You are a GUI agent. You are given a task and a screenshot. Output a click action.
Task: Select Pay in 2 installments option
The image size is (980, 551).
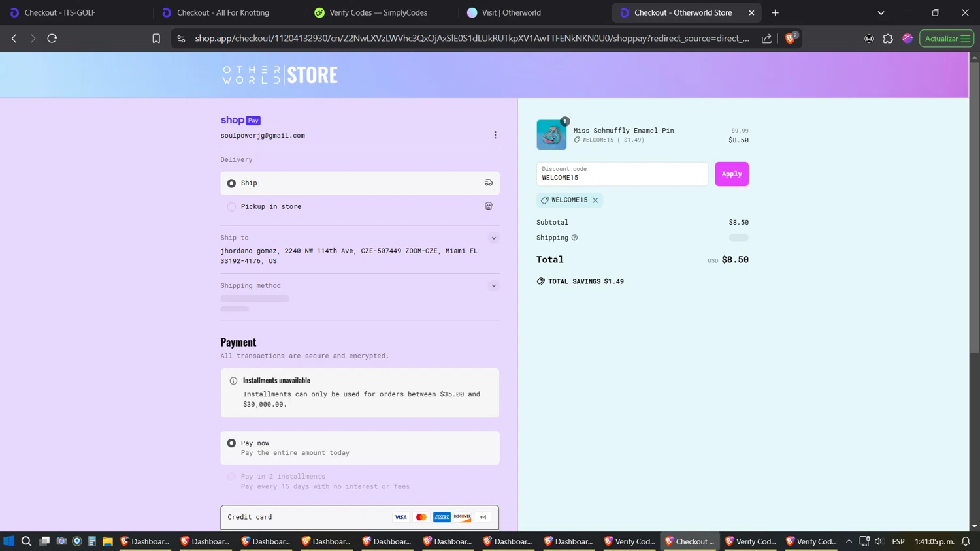(231, 477)
